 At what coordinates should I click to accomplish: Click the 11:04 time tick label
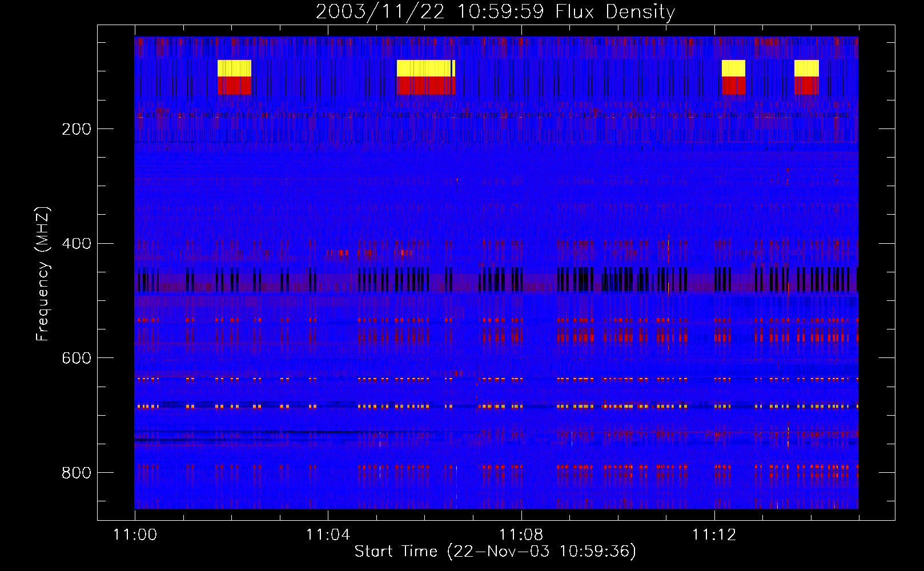click(x=328, y=534)
